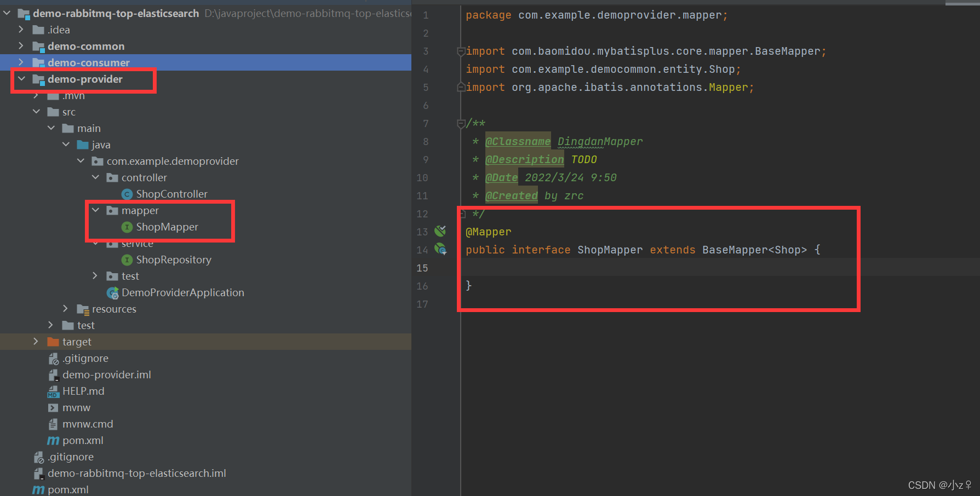Expand the demo-consumer module
Image resolution: width=980 pixels, height=496 pixels.
point(21,62)
